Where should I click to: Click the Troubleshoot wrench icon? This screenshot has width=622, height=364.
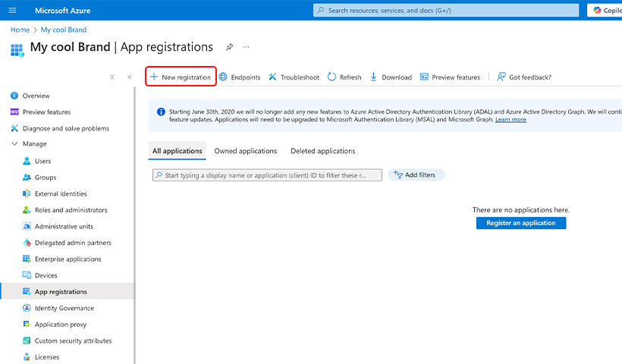point(272,77)
